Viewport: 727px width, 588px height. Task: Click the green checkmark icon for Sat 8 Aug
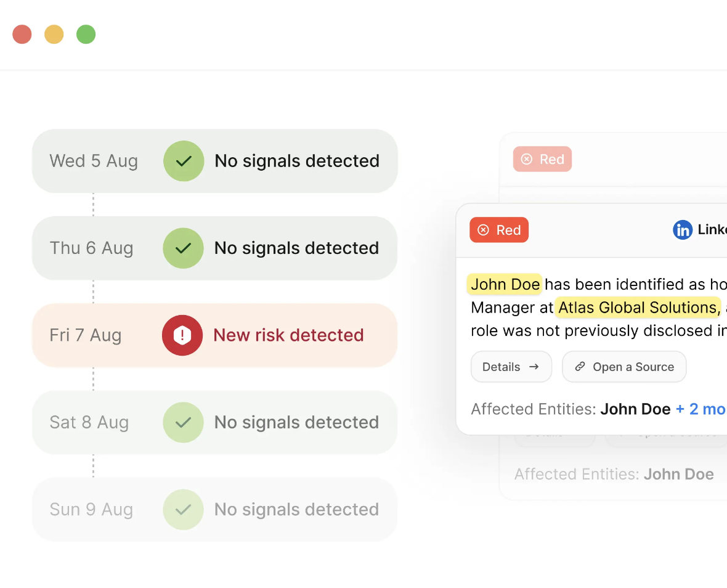tap(183, 422)
